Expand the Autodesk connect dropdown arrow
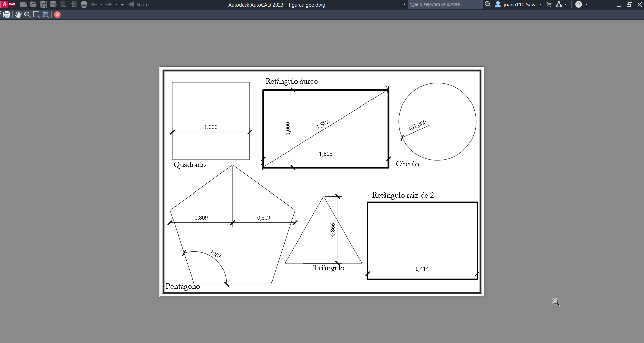This screenshot has width=644, height=343. pos(566,4)
